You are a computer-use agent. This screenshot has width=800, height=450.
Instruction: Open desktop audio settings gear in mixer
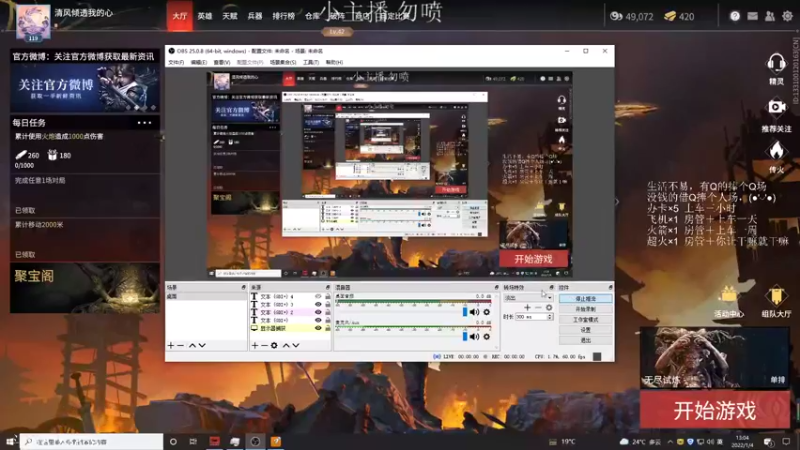[x=486, y=312]
